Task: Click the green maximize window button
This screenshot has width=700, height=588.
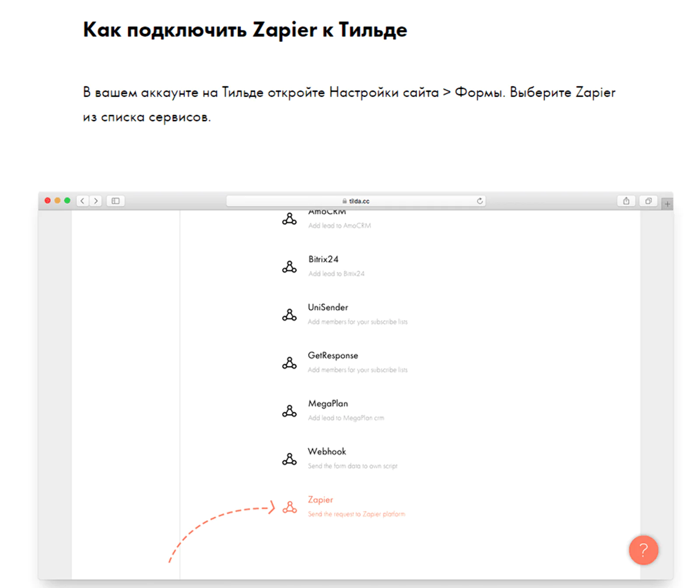Action: pos(67,201)
